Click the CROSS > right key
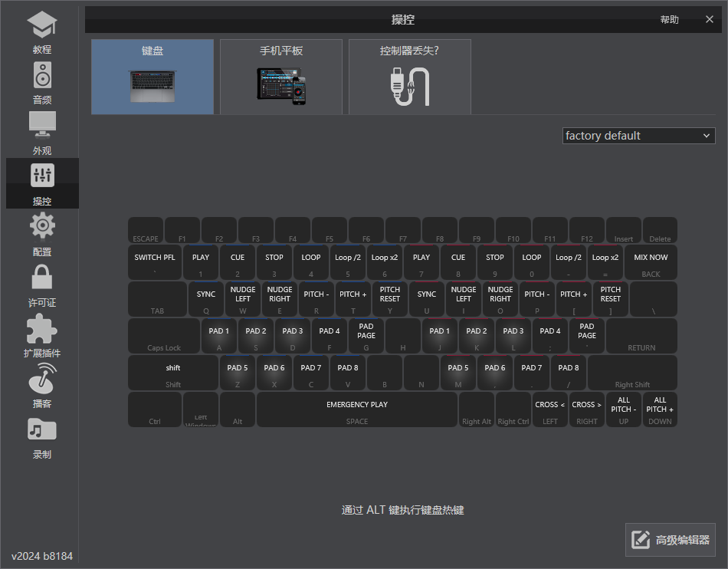The width and height of the screenshot is (728, 569). pyautogui.click(x=586, y=409)
